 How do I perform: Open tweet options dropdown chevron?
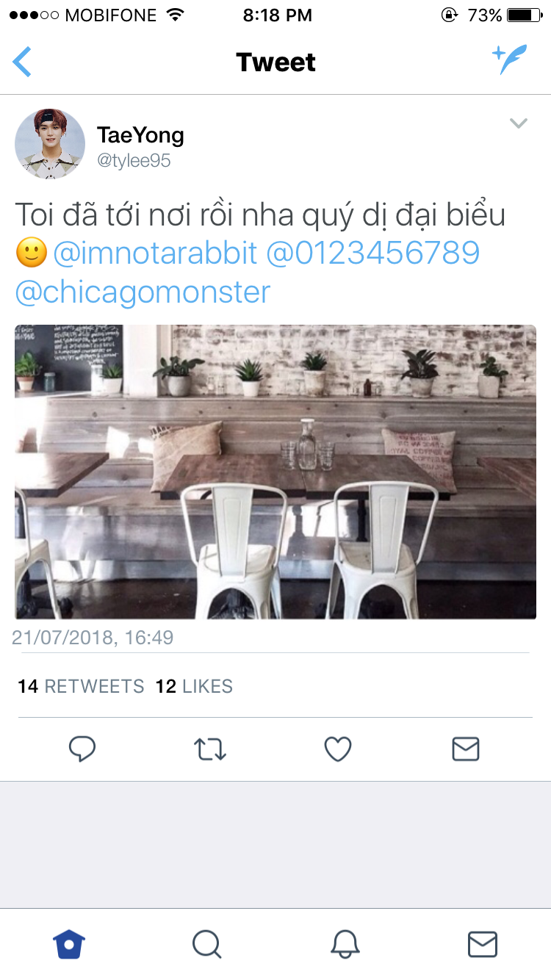(x=519, y=123)
